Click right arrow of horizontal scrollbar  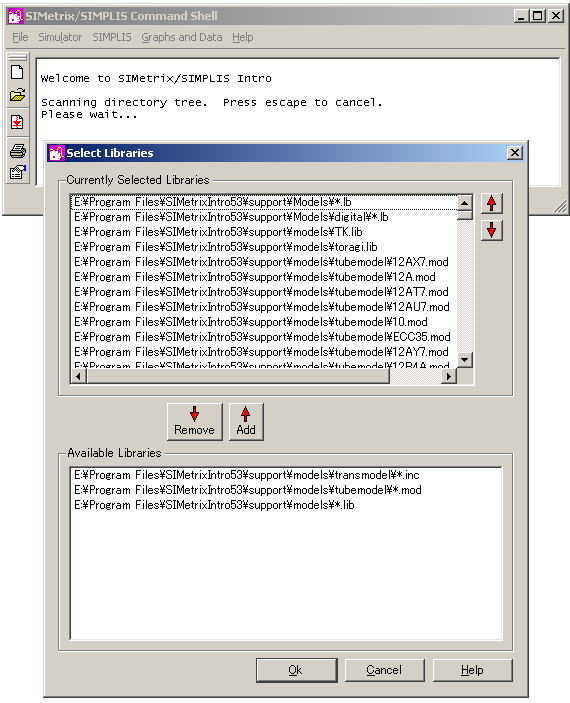(448, 376)
